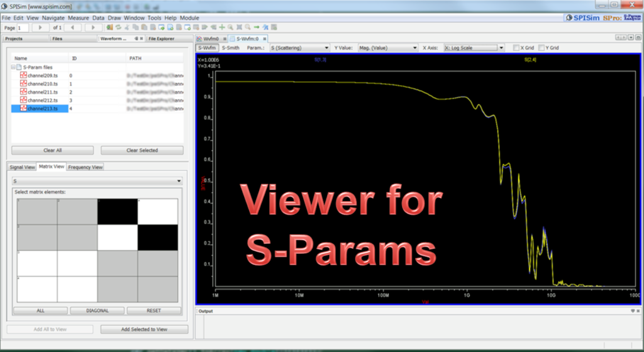The height and width of the screenshot is (352, 644).
Task: Toggle the S-Wvfm view button
Action: [x=206, y=48]
